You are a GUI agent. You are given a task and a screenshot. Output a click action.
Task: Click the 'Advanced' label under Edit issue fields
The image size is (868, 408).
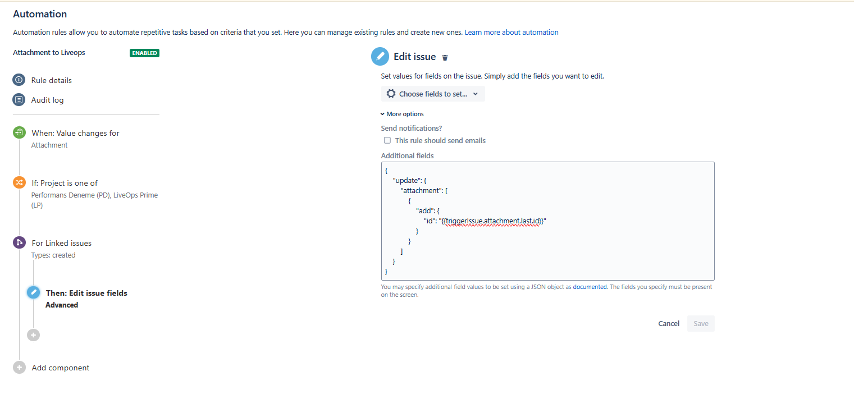[62, 305]
